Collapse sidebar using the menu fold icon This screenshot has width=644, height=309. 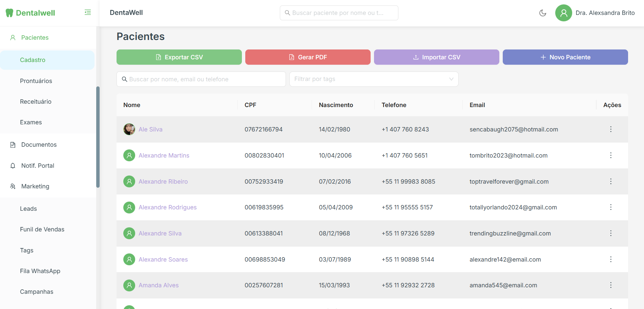point(88,13)
